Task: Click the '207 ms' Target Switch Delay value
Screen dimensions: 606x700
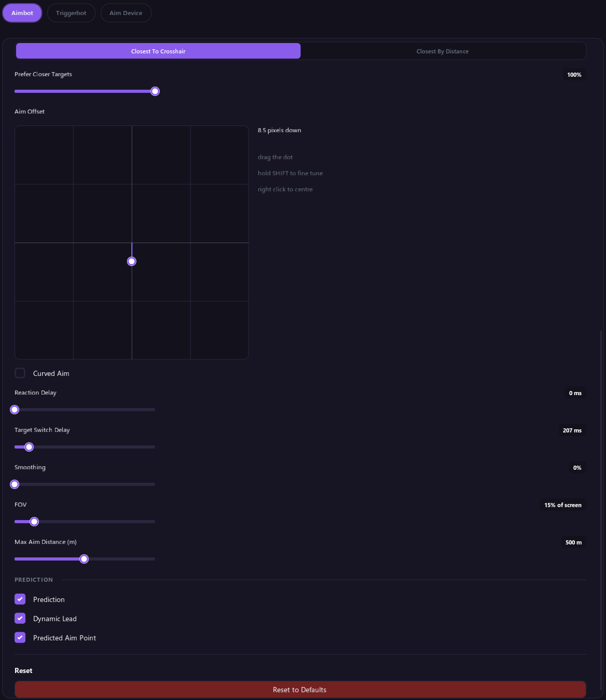Action: 572,430
